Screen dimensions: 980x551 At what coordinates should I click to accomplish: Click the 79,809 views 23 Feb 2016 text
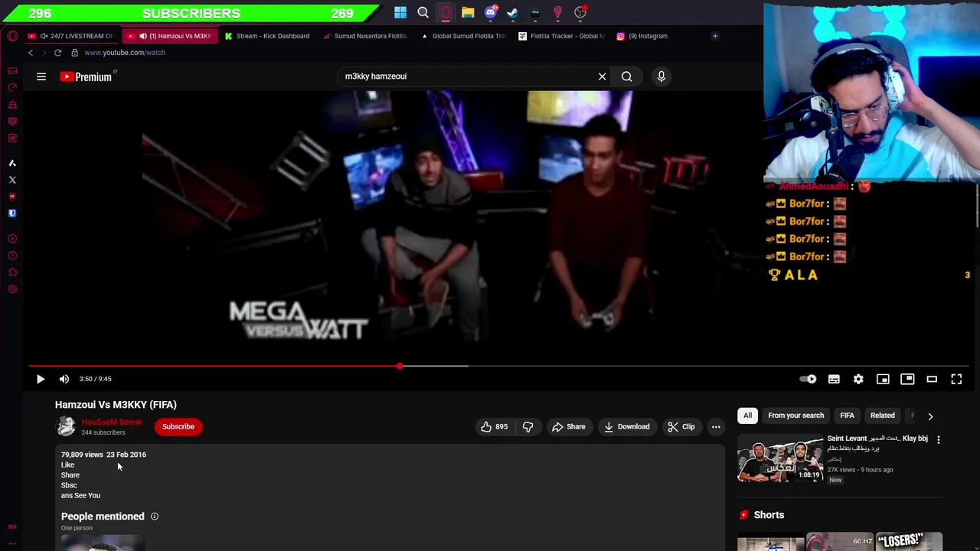pos(103,455)
